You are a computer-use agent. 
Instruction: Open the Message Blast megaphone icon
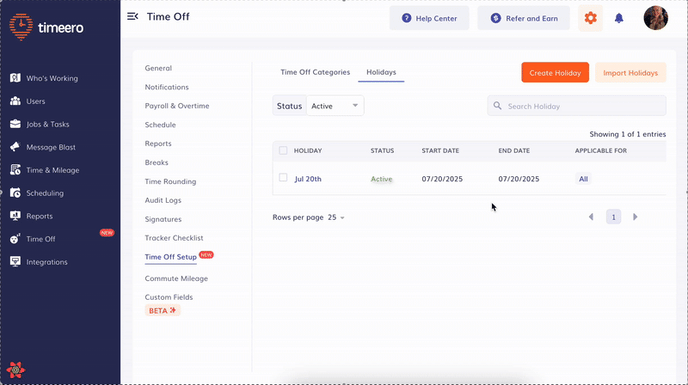click(x=15, y=147)
